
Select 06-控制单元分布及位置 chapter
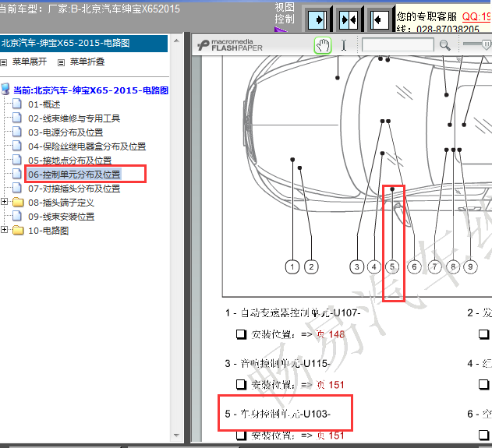(x=74, y=175)
